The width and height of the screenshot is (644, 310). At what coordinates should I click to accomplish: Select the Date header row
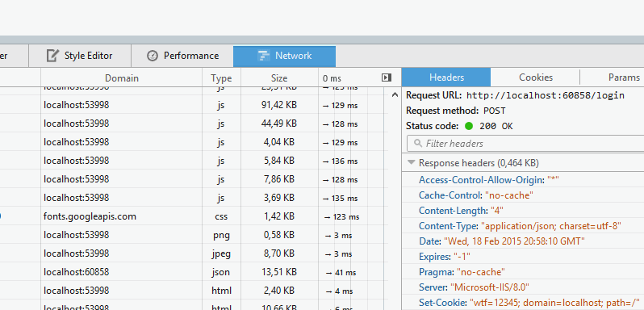pos(523,241)
